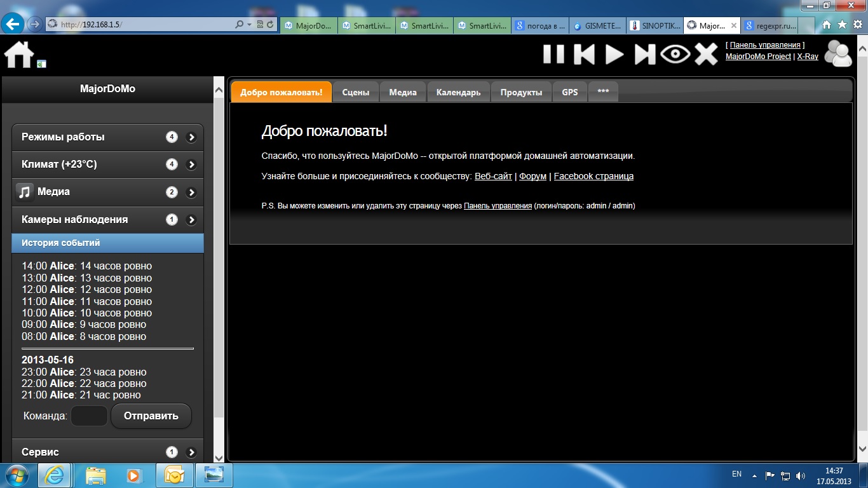Switch to the SINOPTIK browser tab
Screen dimensions: 868x488
tap(654, 25)
